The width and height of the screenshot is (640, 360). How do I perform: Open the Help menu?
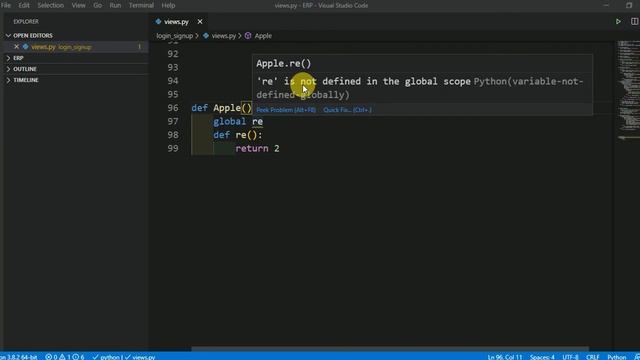point(168,5)
